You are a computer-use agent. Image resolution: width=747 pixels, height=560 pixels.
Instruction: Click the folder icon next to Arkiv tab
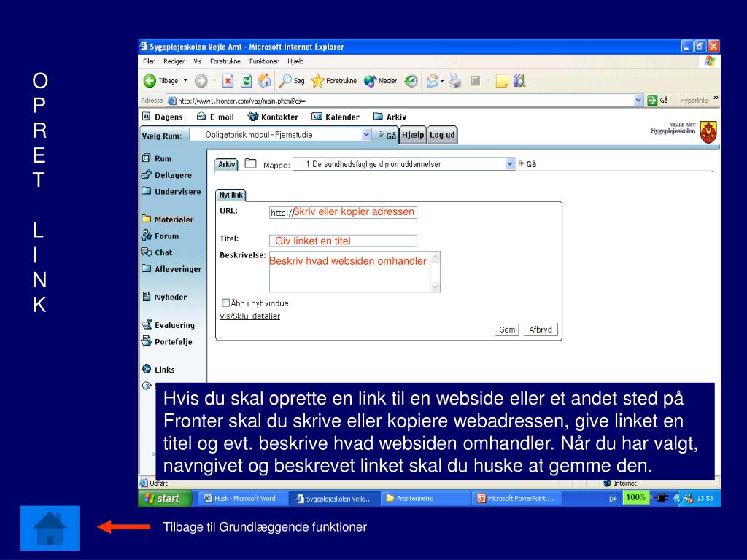click(x=251, y=163)
